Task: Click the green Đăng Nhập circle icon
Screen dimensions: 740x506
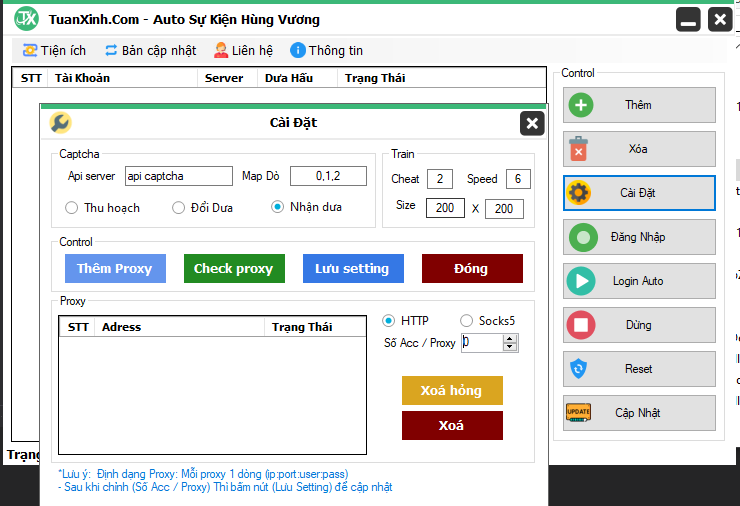Action: pyautogui.click(x=580, y=237)
